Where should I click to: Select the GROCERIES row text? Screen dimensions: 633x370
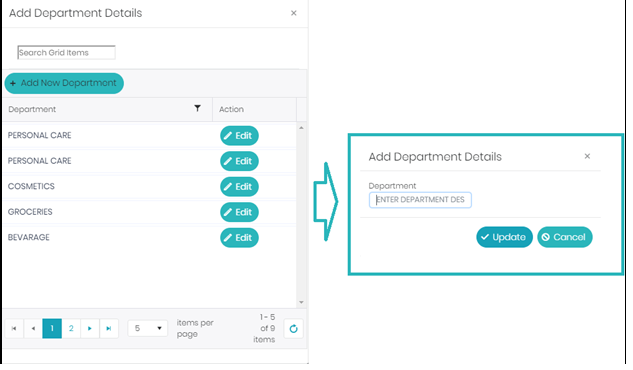pos(30,212)
